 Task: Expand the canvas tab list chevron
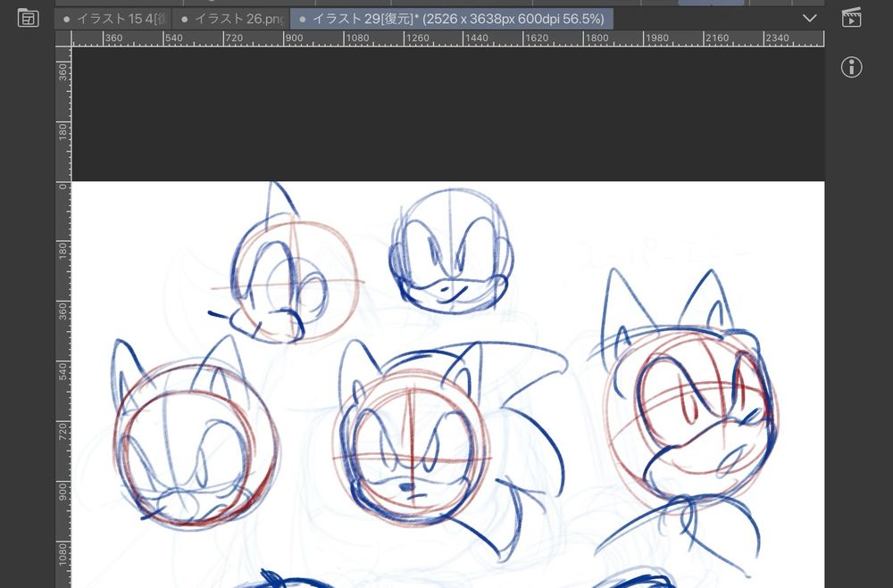pos(809,18)
